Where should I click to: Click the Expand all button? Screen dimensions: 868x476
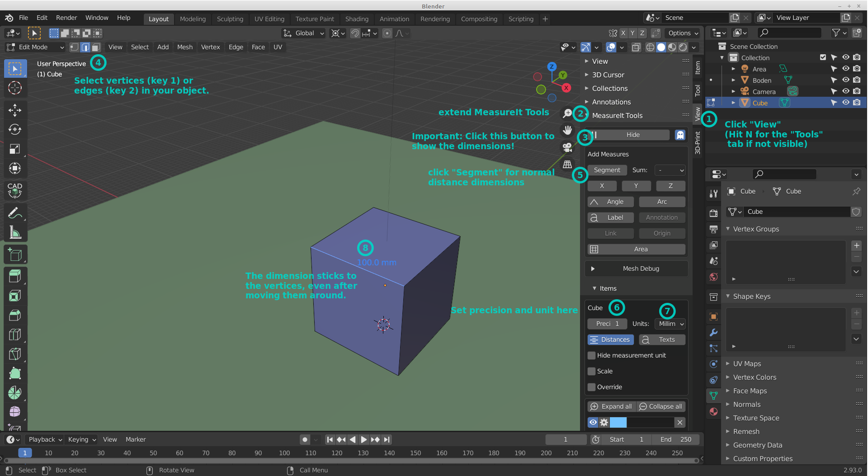tap(612, 406)
